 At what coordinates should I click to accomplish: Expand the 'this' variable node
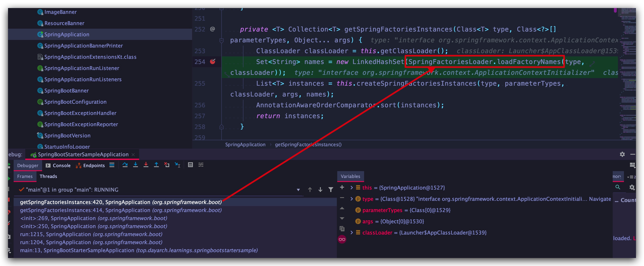click(351, 188)
